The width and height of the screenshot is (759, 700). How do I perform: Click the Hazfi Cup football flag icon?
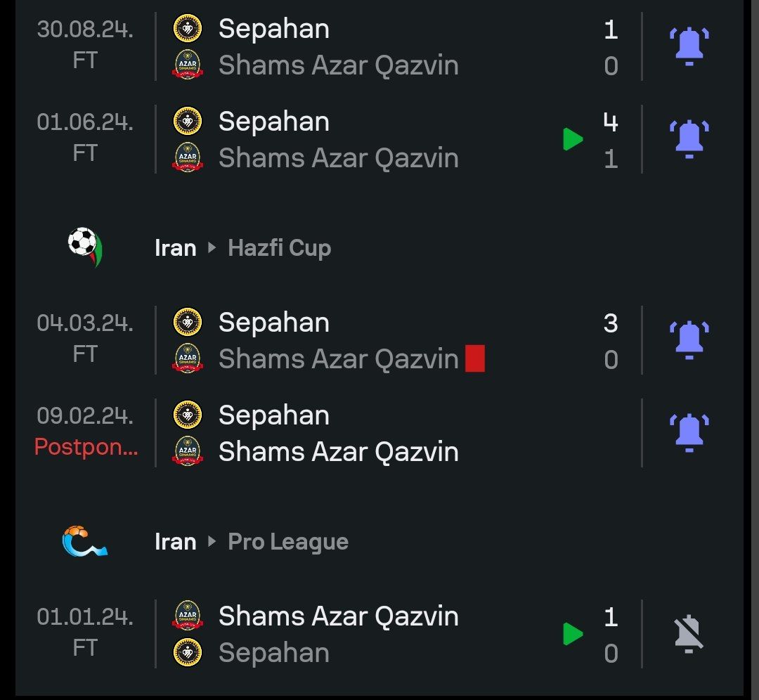click(85, 247)
